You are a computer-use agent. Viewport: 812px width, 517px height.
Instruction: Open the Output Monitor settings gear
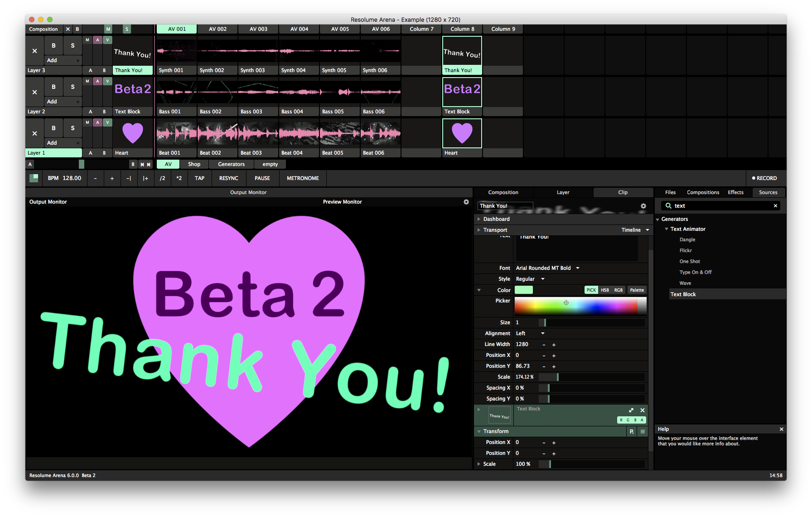[466, 202]
